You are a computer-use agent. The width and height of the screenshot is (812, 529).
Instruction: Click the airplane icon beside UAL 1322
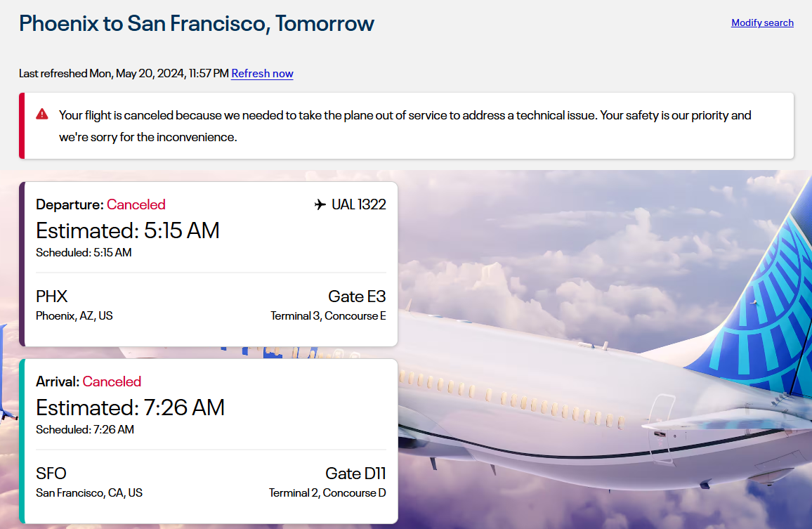point(320,204)
